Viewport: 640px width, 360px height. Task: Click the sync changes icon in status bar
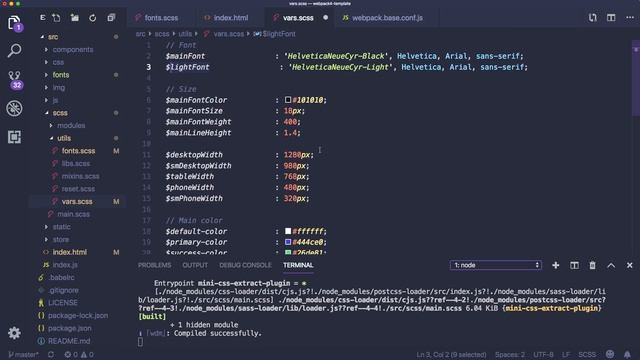(51, 355)
